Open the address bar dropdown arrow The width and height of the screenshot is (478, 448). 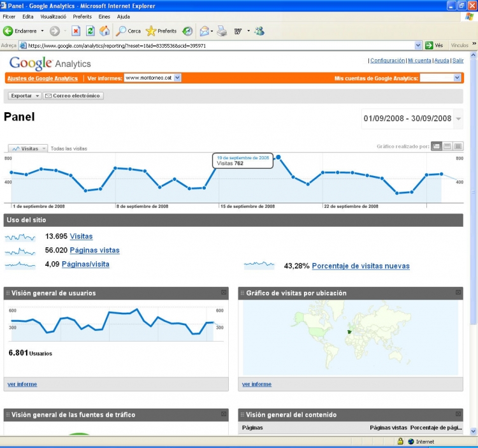pos(418,45)
